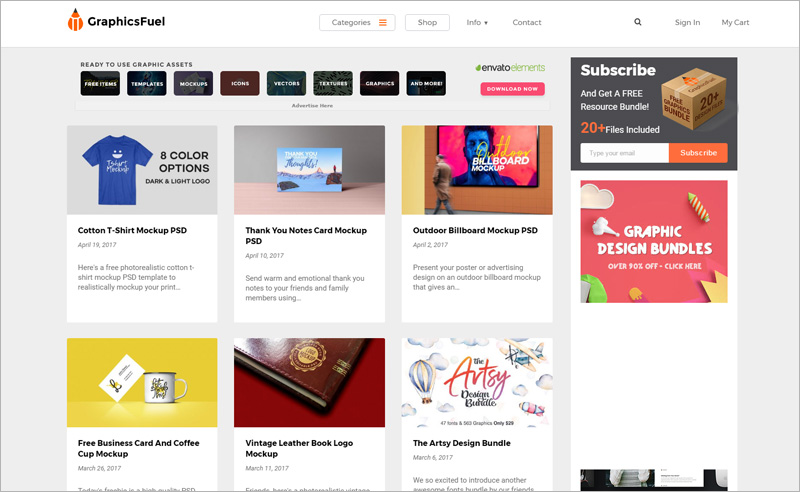Select the Textures asset tile
This screenshot has height=492, width=800.
333,83
